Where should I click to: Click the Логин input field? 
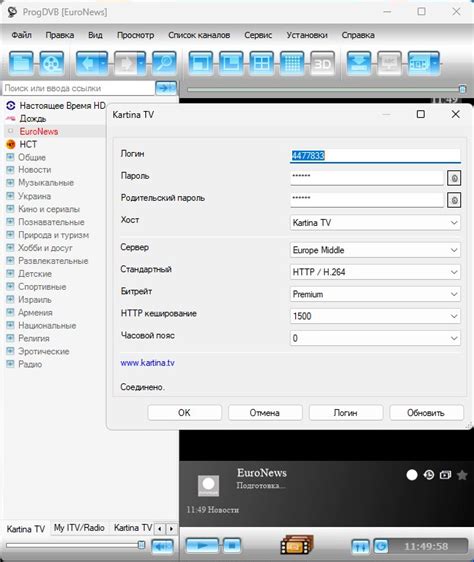[375, 156]
